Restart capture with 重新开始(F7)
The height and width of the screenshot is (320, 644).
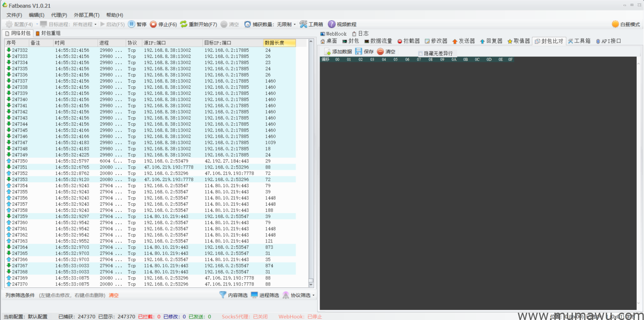coord(198,24)
